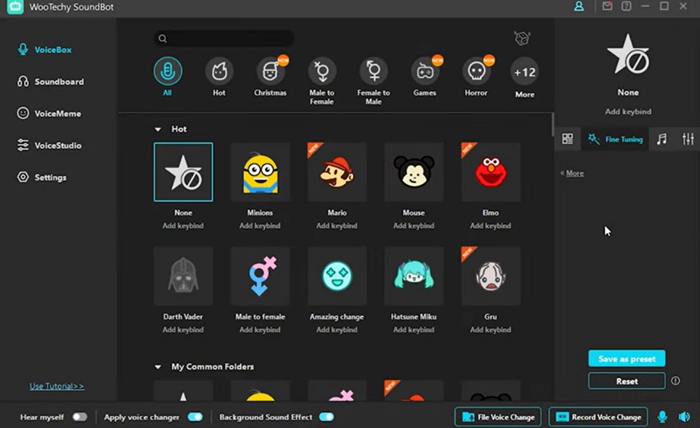Select the None voice in Hot
The image size is (700, 428).
click(x=183, y=172)
